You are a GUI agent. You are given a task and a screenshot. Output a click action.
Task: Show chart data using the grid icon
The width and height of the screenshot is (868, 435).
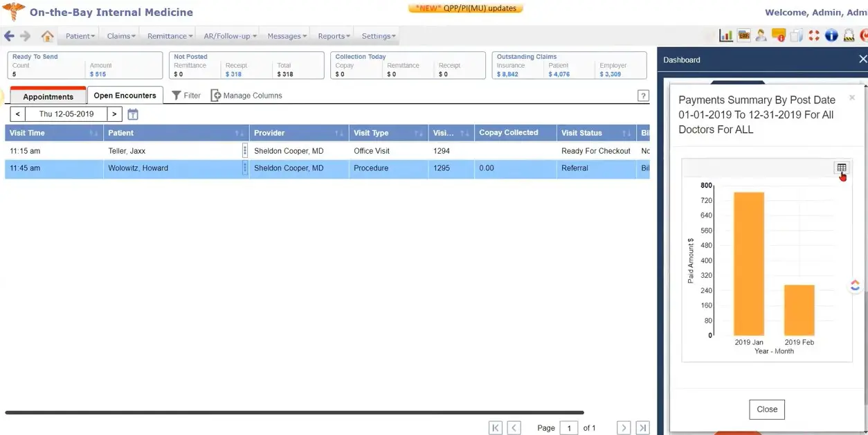(x=842, y=168)
